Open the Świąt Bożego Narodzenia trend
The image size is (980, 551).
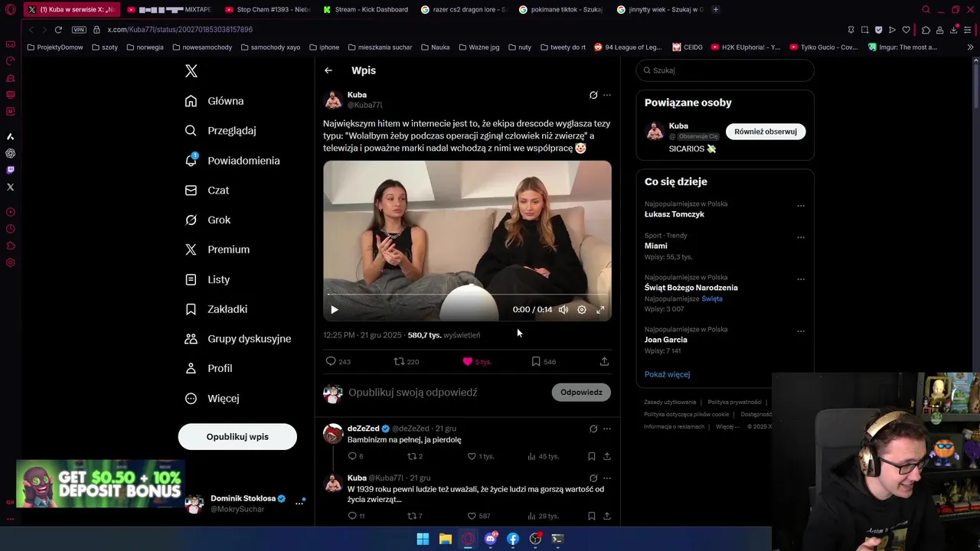[x=691, y=288]
